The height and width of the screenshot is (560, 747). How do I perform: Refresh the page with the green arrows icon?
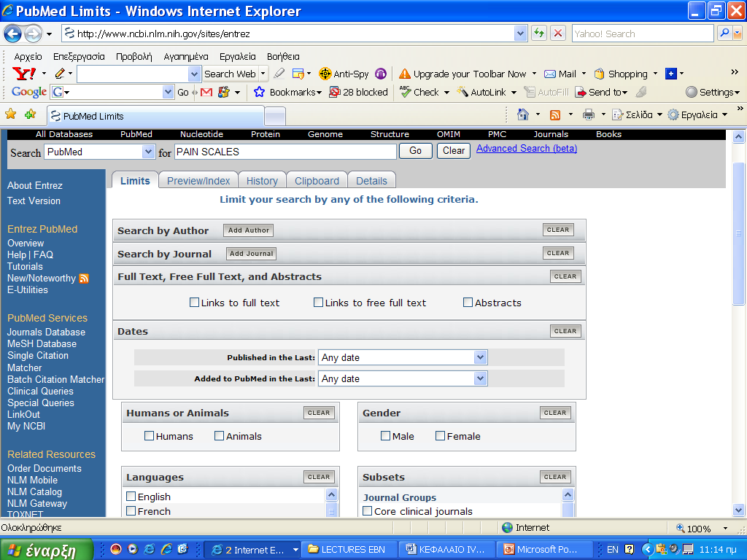pos(539,34)
